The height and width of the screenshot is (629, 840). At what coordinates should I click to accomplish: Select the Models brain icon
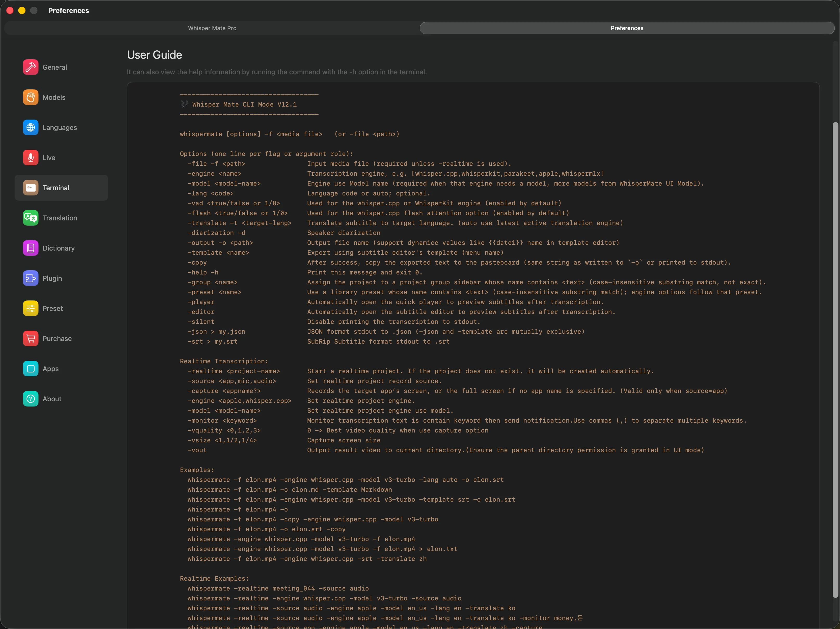click(x=30, y=97)
